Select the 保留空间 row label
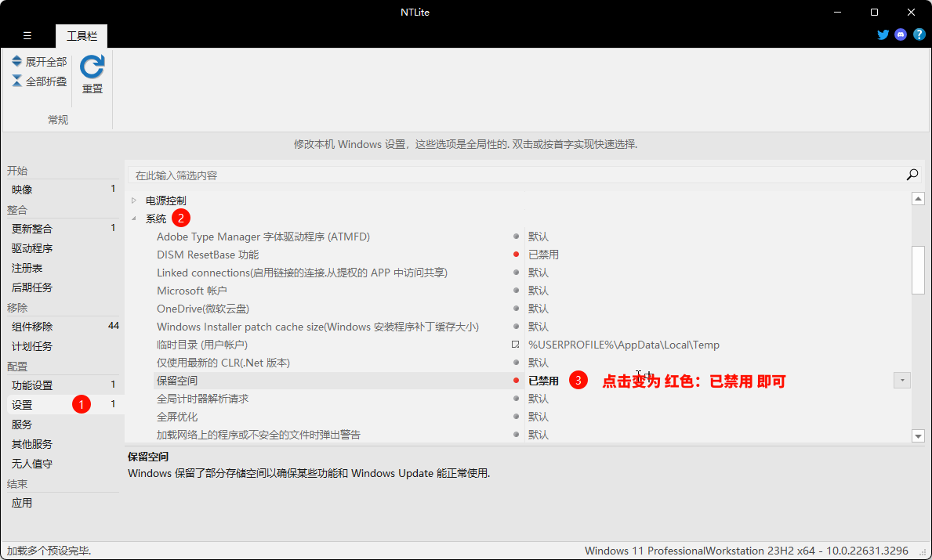Image resolution: width=932 pixels, height=560 pixels. coord(177,381)
